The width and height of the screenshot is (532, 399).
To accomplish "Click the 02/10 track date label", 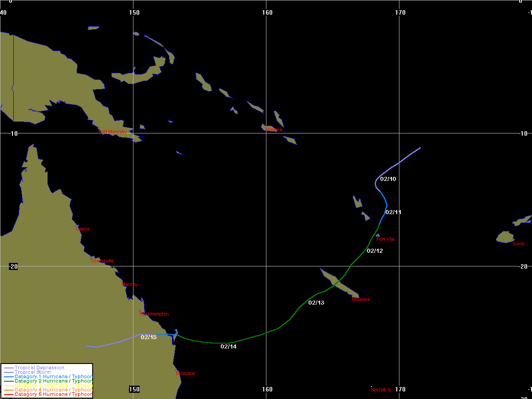I will (388, 179).
